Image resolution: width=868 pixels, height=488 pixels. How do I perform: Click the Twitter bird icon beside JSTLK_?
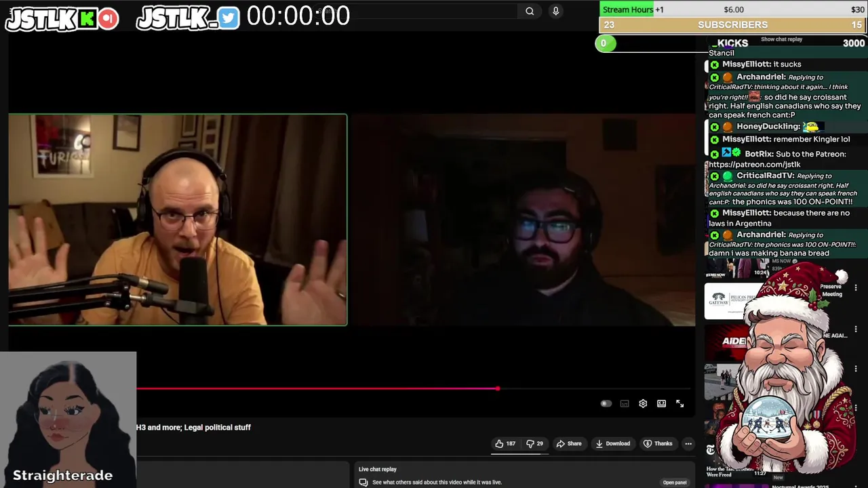(229, 18)
